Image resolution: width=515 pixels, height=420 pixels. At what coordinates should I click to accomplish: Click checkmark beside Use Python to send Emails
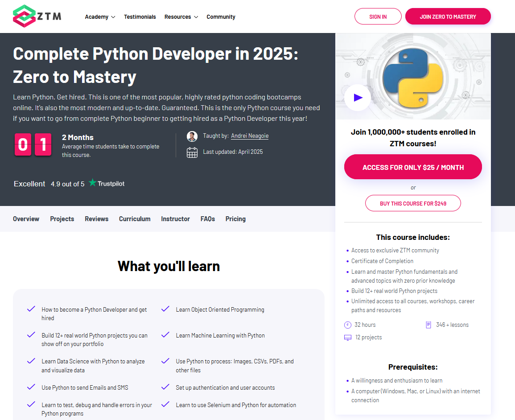click(31, 387)
